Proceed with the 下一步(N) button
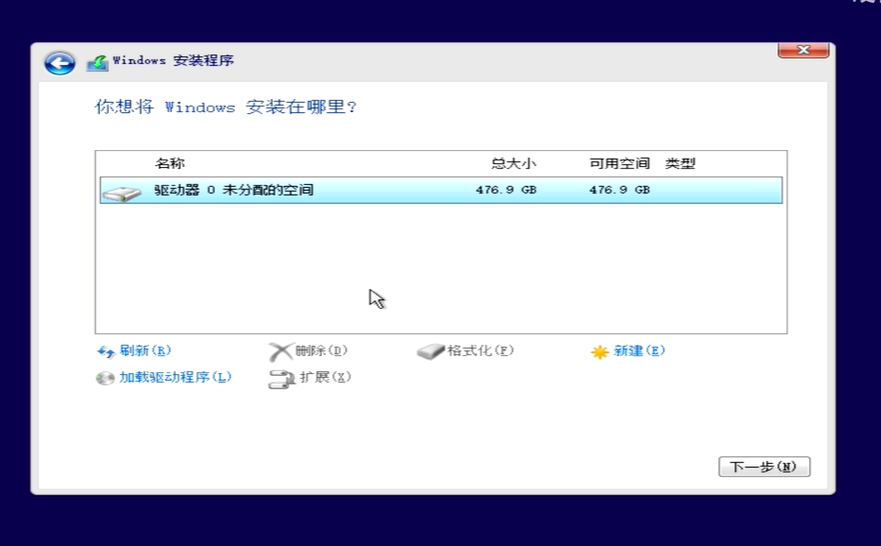This screenshot has height=546, width=881. coord(764,467)
